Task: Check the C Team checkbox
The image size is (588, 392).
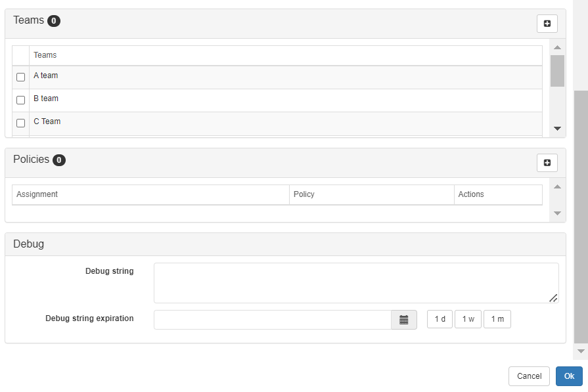Action: 20,123
